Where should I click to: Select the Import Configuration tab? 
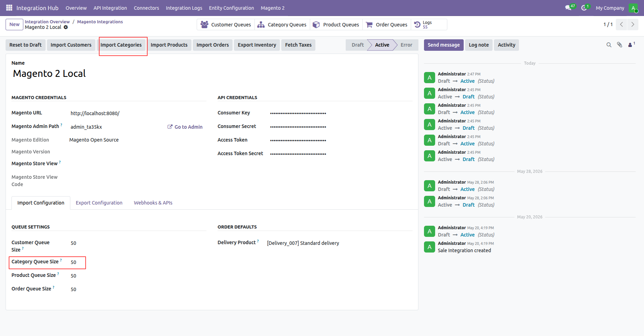coord(41,203)
